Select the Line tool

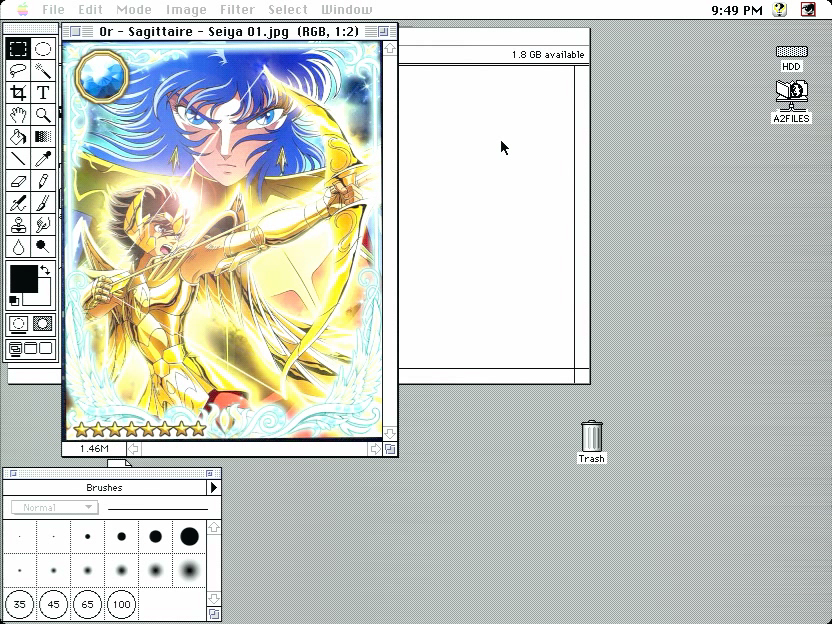click(x=18, y=159)
